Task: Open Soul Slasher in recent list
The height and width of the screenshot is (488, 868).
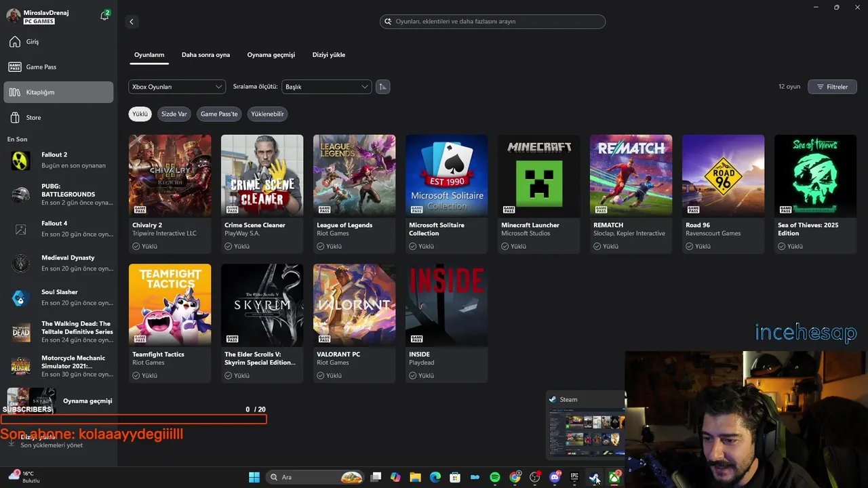Action: [x=58, y=298]
